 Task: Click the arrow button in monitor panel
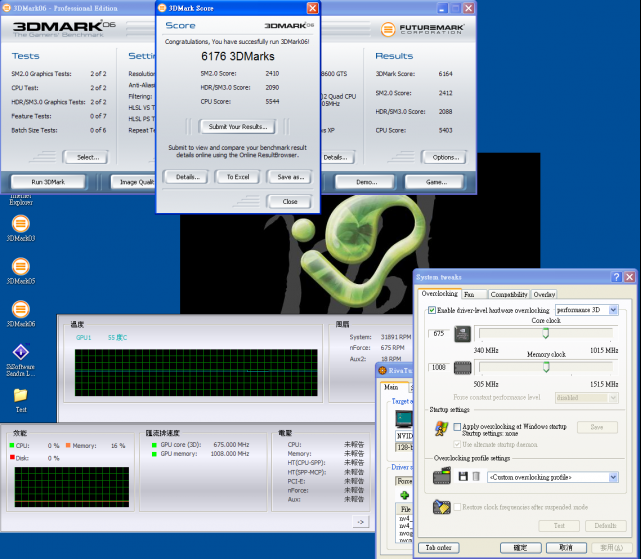pyautogui.click(x=360, y=522)
